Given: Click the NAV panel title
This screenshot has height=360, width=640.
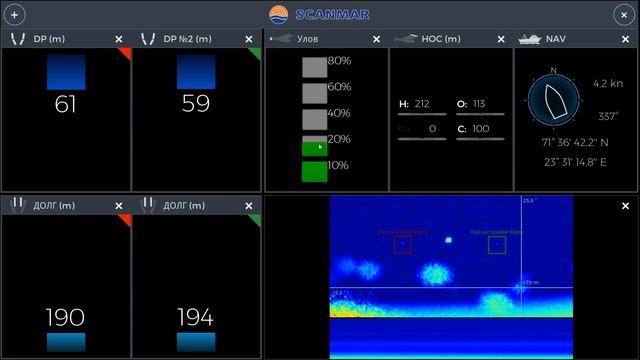Looking at the screenshot, I should (556, 39).
